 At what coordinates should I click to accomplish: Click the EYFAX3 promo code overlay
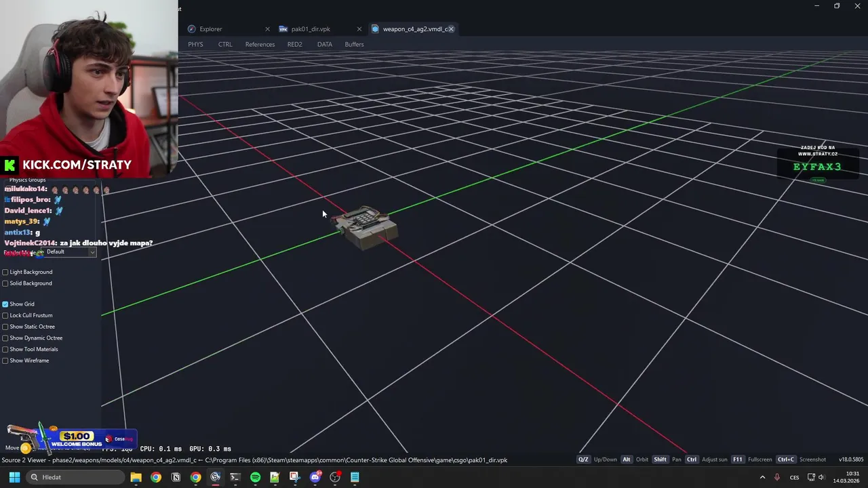pyautogui.click(x=817, y=167)
